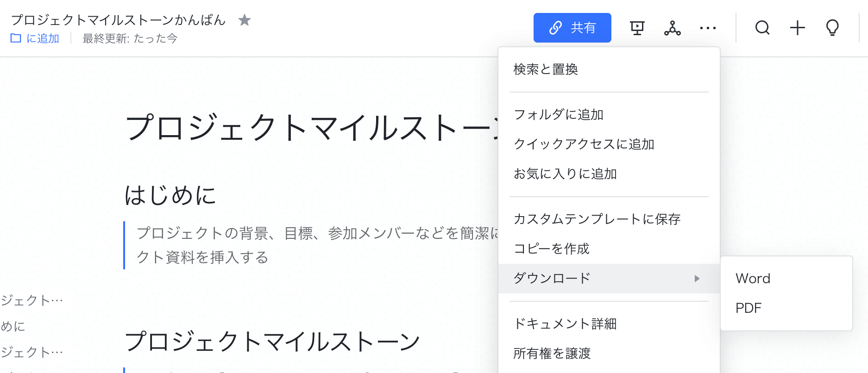Expand the ダウンロード submenu arrow

tap(697, 279)
